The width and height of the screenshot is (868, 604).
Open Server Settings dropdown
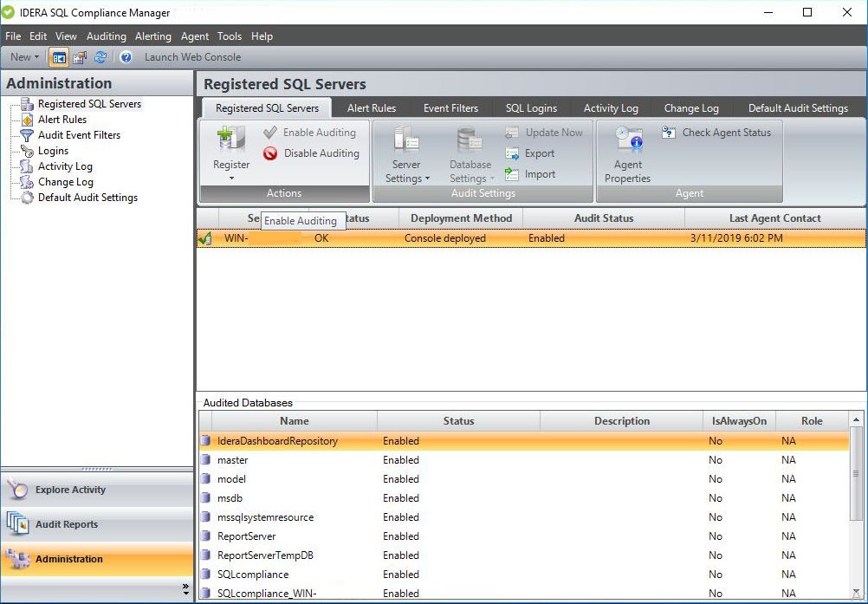(406, 172)
